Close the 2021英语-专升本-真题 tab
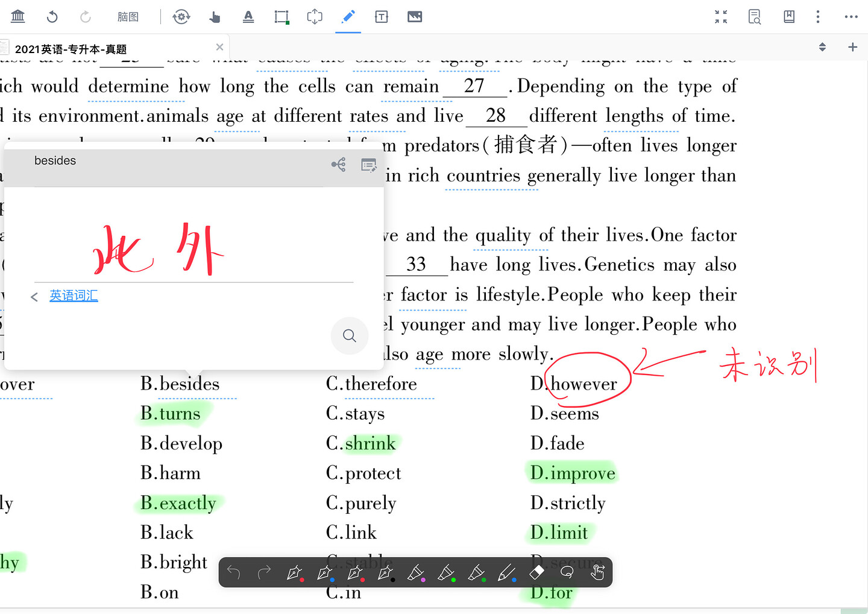Viewport: 868px width, 614px height. pos(219,47)
